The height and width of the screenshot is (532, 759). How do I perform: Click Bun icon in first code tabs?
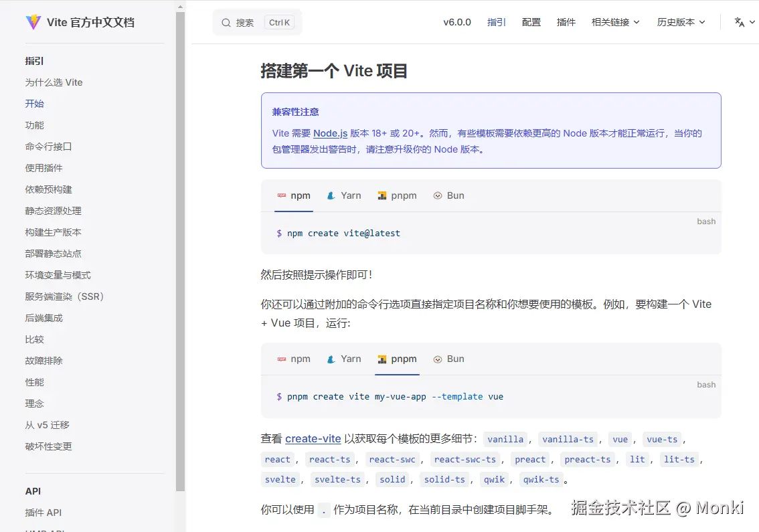(x=438, y=195)
